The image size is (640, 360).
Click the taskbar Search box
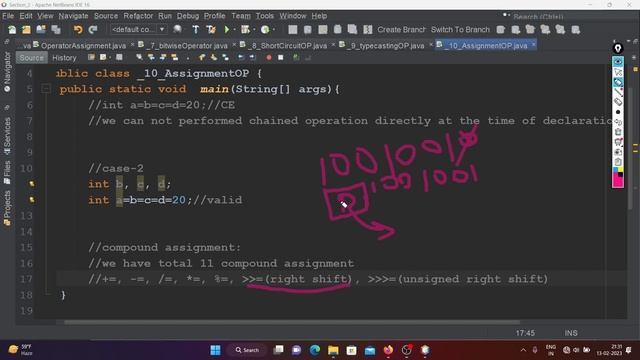click(247, 350)
